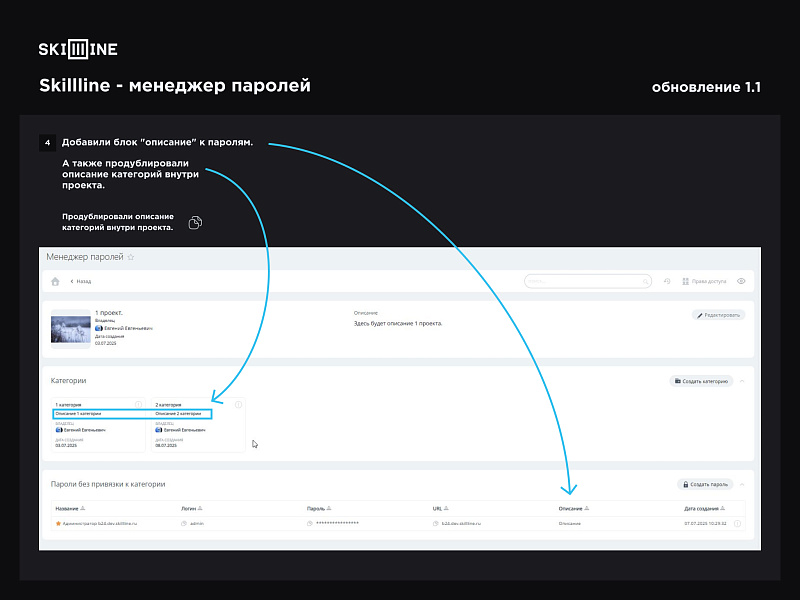Click the home icon in the navigation bar
The width and height of the screenshot is (800, 600).
[x=54, y=281]
